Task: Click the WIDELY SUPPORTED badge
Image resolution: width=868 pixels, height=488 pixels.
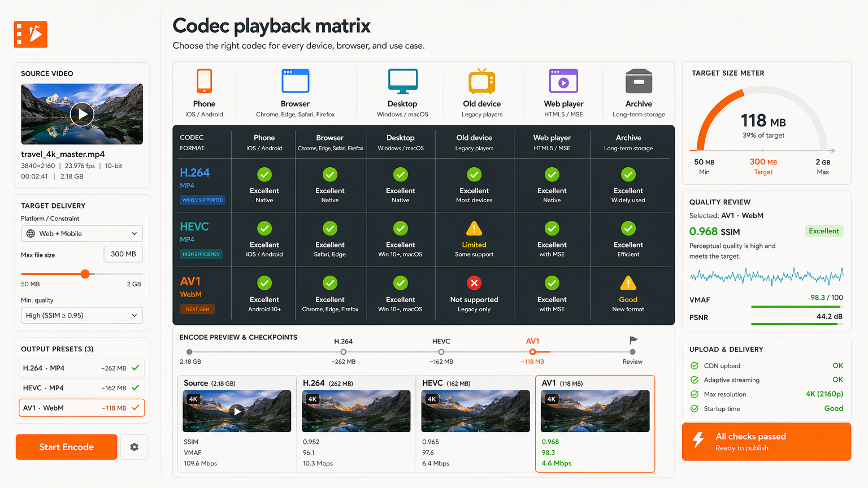Action: coord(202,200)
